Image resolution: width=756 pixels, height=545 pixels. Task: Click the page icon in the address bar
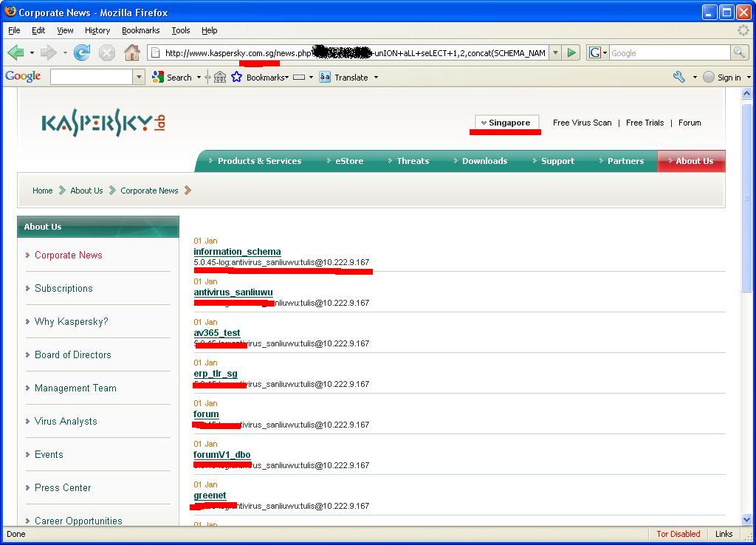pos(155,53)
